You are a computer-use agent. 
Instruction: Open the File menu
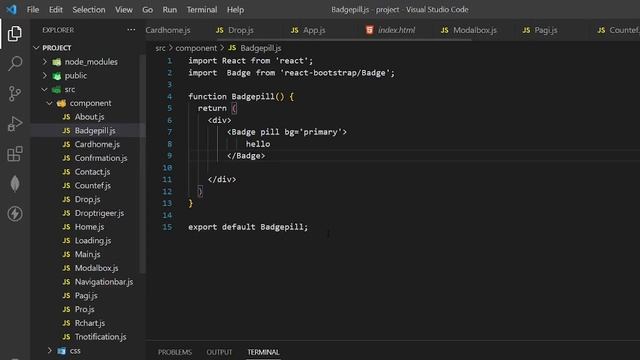click(33, 9)
